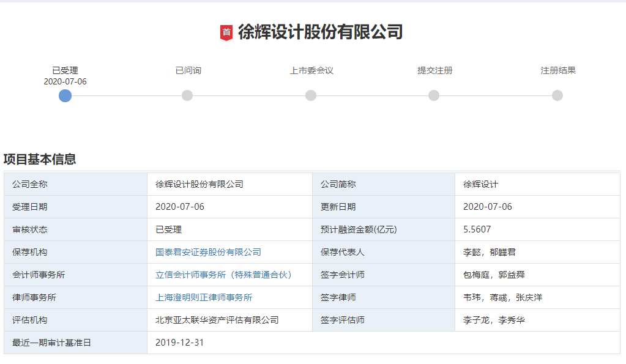Click the 会计师事务所 label cell
The image size is (626, 364).
point(75,275)
